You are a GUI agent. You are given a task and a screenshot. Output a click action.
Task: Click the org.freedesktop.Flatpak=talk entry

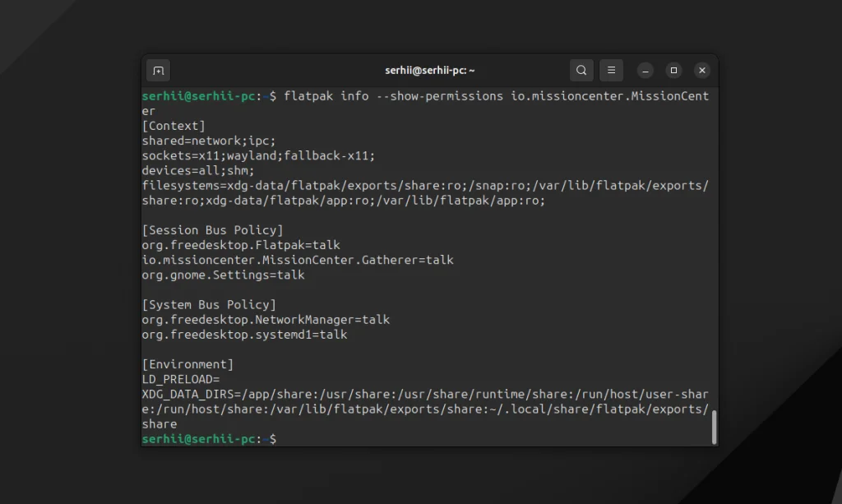coord(241,245)
